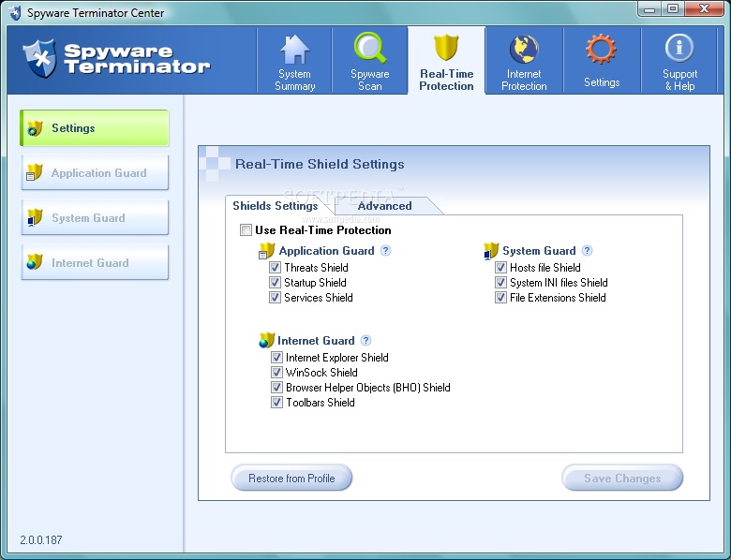Click the System Guard section heading

(539, 251)
